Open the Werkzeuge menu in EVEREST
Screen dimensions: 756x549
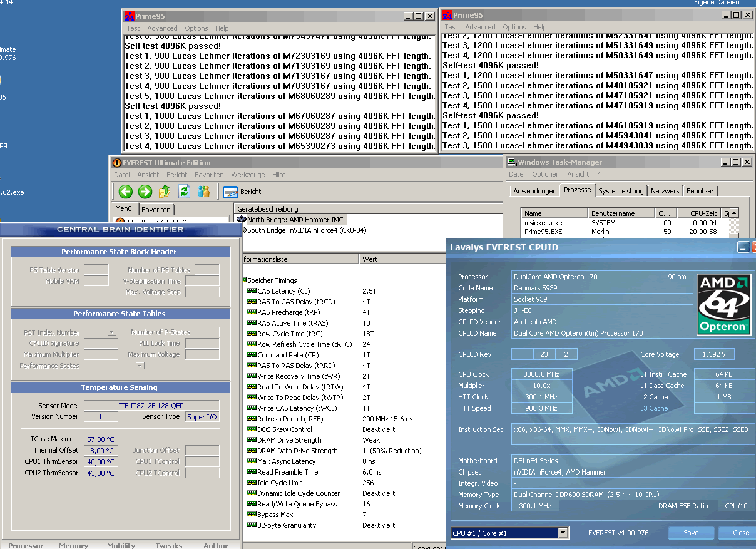click(248, 175)
